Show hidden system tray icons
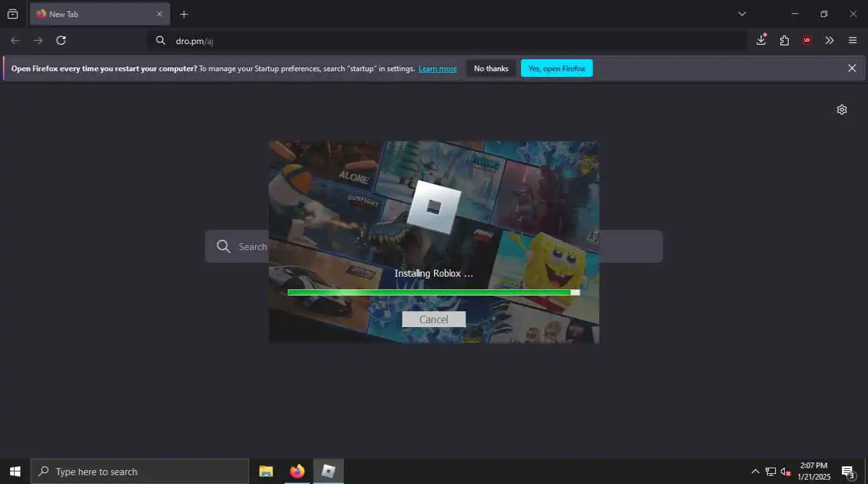The image size is (868, 484). pyautogui.click(x=755, y=471)
